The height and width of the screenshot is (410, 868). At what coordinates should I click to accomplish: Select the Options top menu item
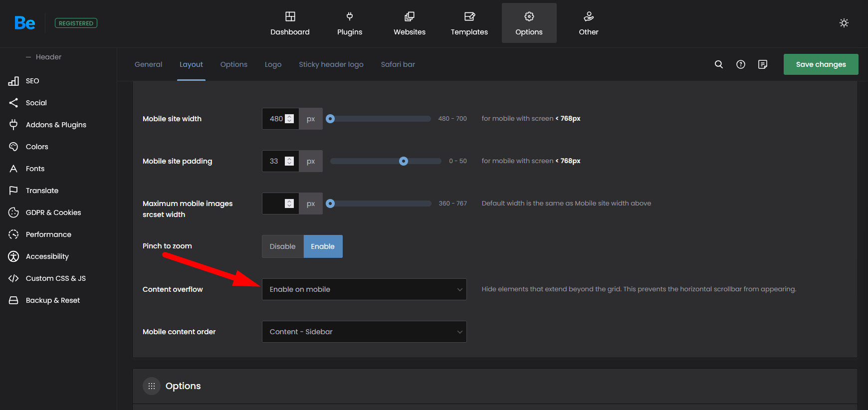click(x=529, y=23)
